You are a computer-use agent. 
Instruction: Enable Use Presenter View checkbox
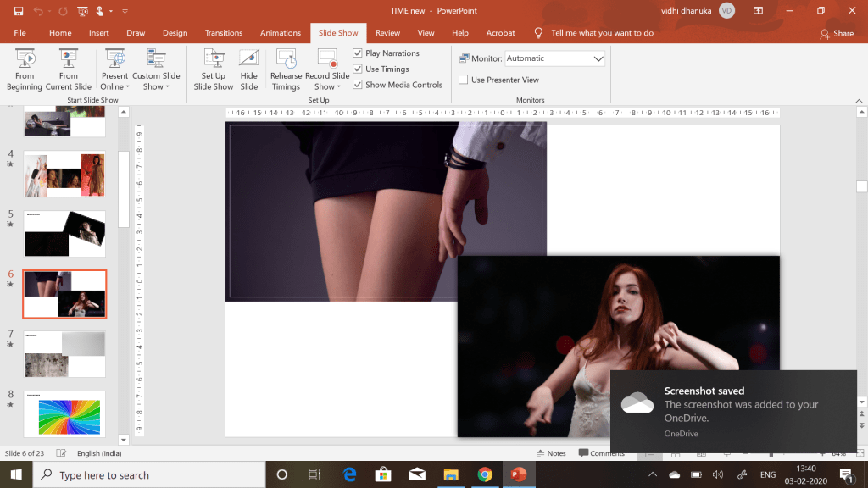coord(464,80)
